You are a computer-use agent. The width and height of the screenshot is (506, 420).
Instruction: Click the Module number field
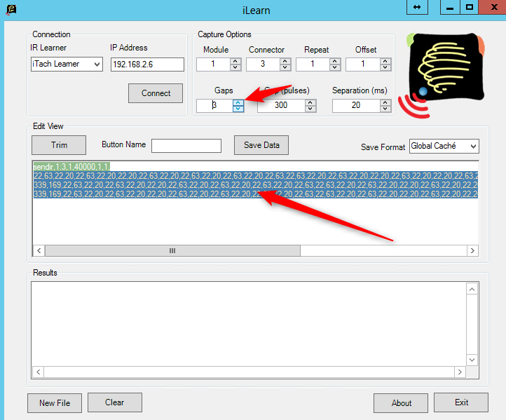[213, 65]
